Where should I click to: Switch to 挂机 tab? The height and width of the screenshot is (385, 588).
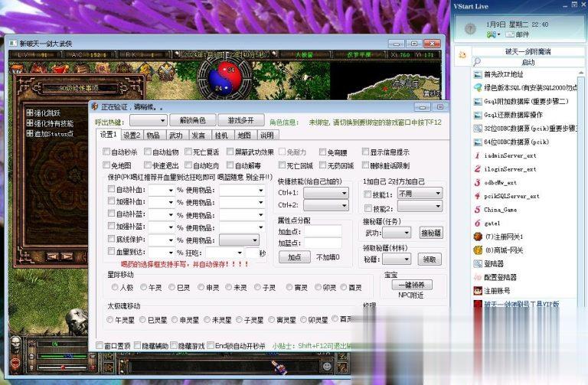pos(221,135)
